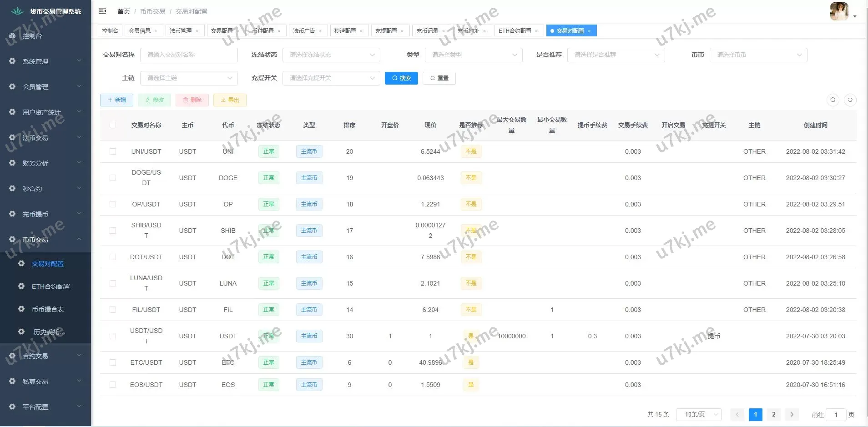
Task: Click the round refresh icon above table
Action: click(850, 100)
